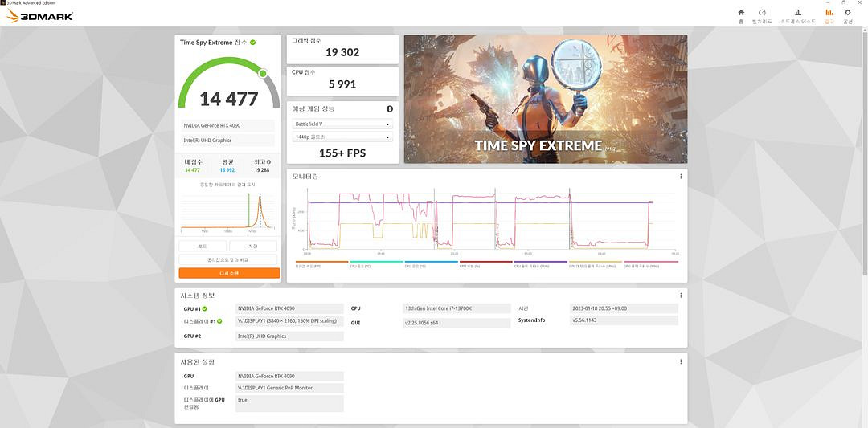
Task: Click the Time Spy Extreme banner image
Action: [545, 99]
